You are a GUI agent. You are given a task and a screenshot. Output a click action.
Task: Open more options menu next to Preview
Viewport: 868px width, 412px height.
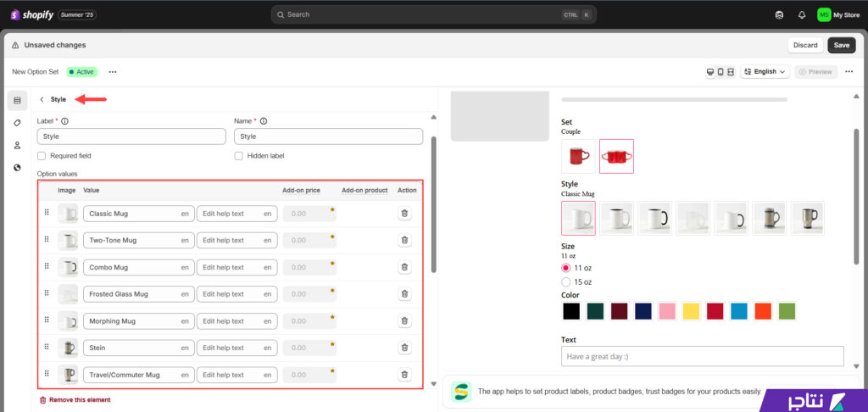[x=849, y=72]
